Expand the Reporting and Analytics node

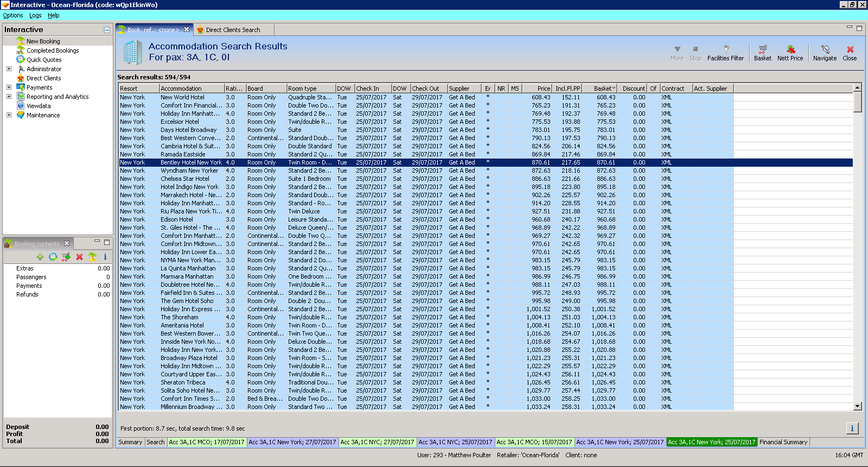point(9,97)
